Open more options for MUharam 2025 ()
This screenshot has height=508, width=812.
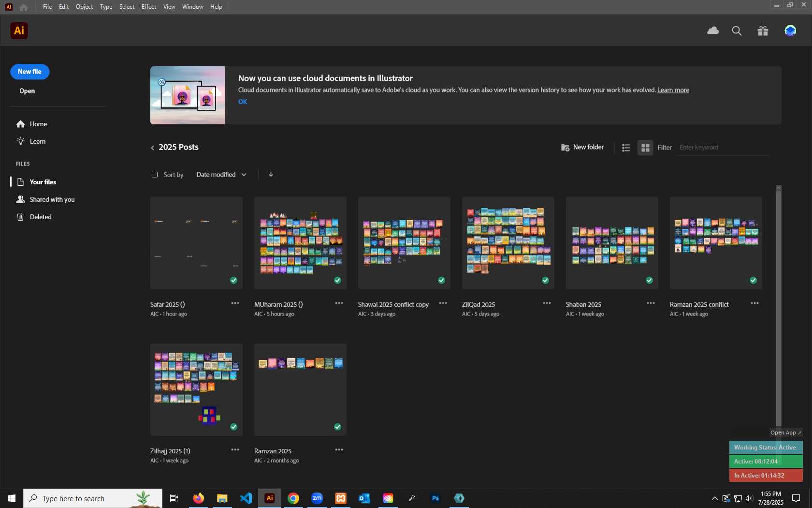339,303
